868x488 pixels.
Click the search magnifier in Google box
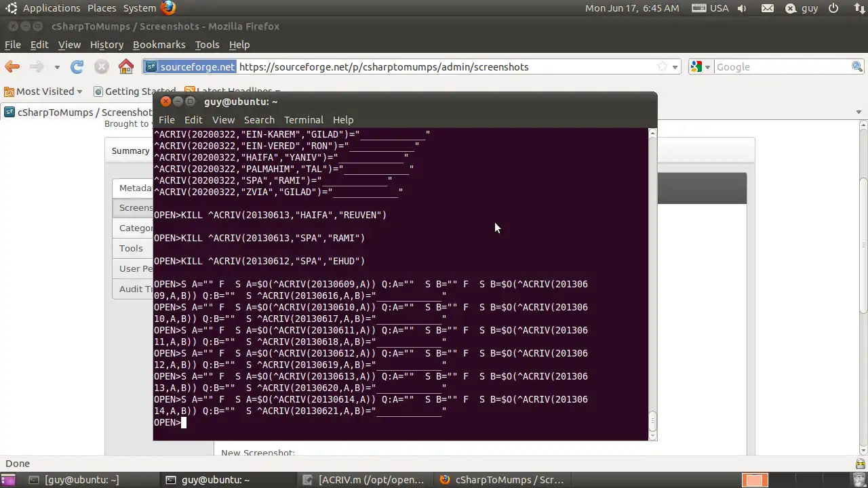point(857,66)
